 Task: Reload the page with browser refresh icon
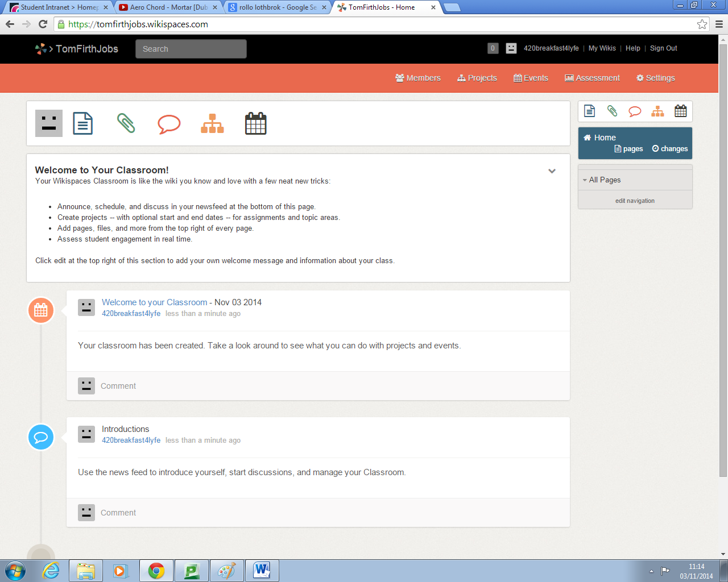(x=43, y=24)
